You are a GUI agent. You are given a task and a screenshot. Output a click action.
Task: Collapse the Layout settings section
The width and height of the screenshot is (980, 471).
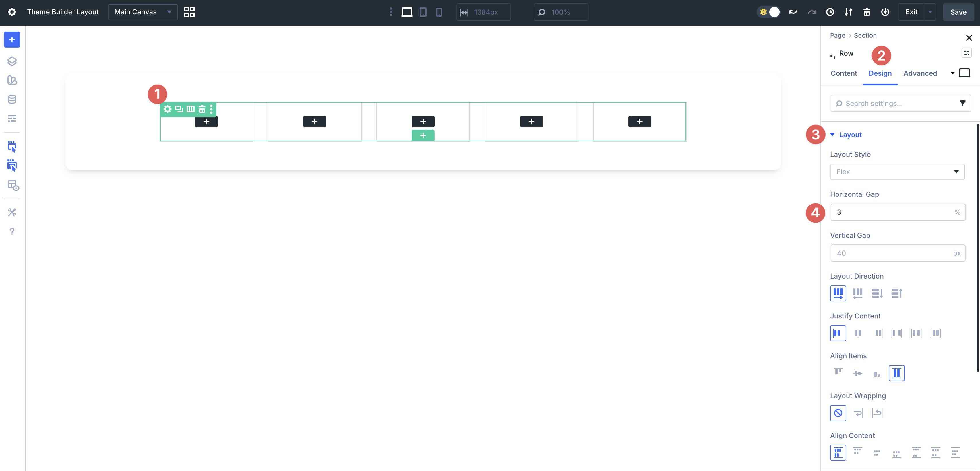pyautogui.click(x=832, y=135)
